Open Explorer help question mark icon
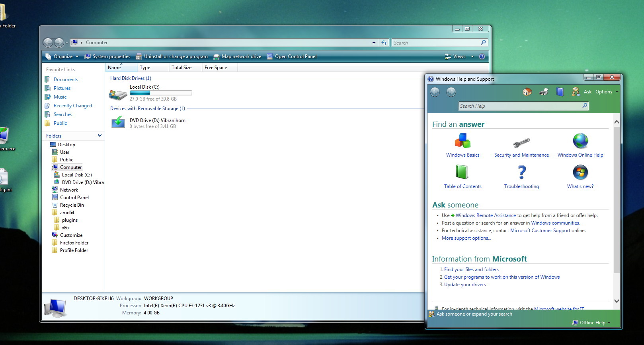This screenshot has height=345, width=644. [482, 56]
